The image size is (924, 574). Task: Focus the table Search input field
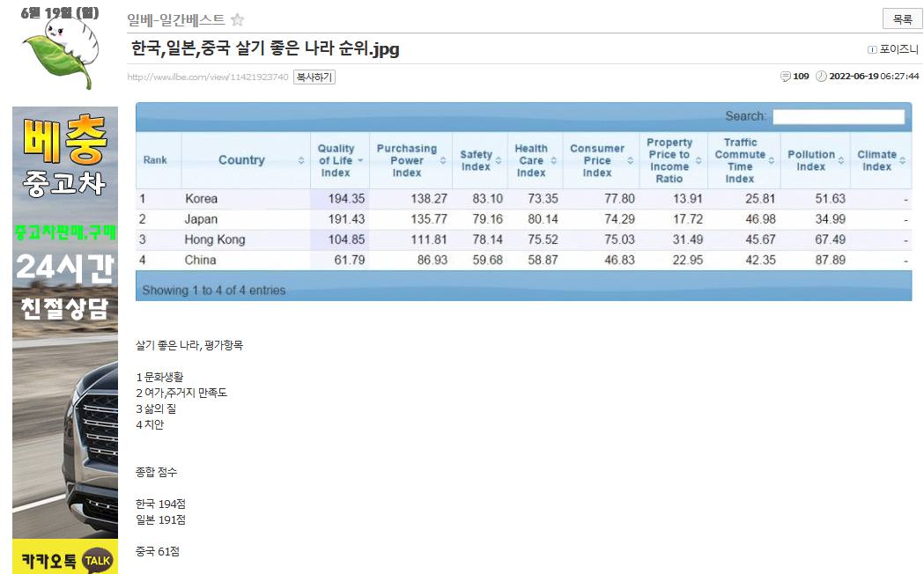(x=838, y=117)
